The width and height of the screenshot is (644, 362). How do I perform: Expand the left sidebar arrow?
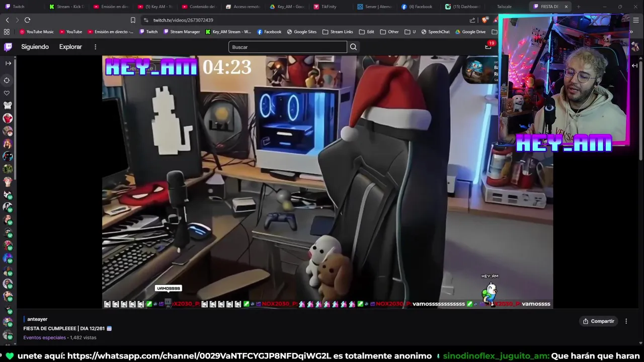tap(8, 63)
